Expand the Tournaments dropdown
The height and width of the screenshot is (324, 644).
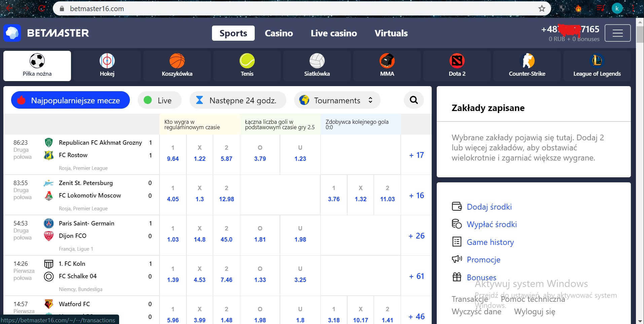337,100
